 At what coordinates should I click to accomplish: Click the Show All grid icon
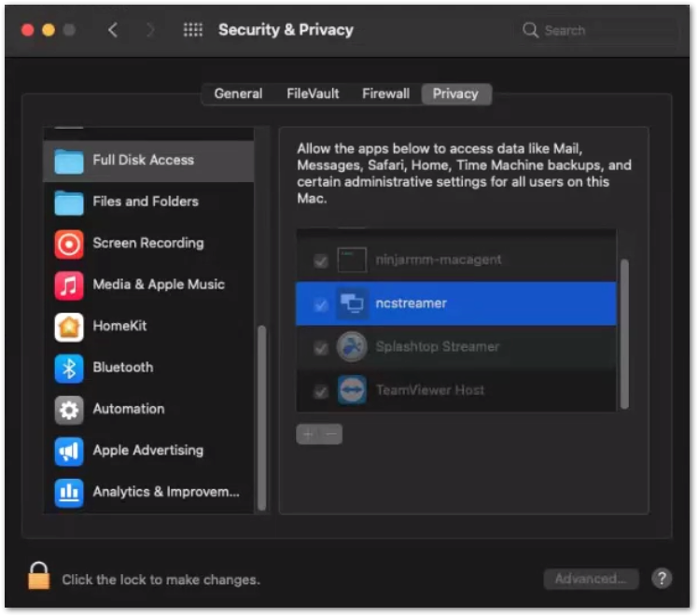pos(193,30)
